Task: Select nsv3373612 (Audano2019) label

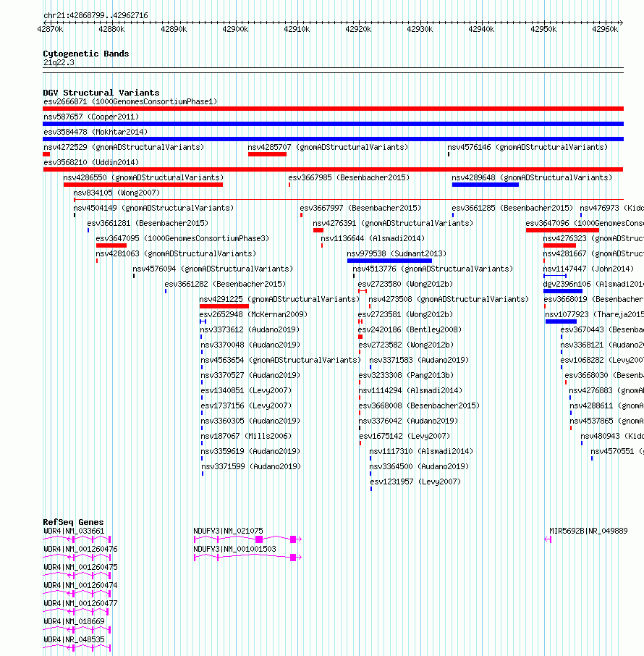Action: pyautogui.click(x=250, y=329)
